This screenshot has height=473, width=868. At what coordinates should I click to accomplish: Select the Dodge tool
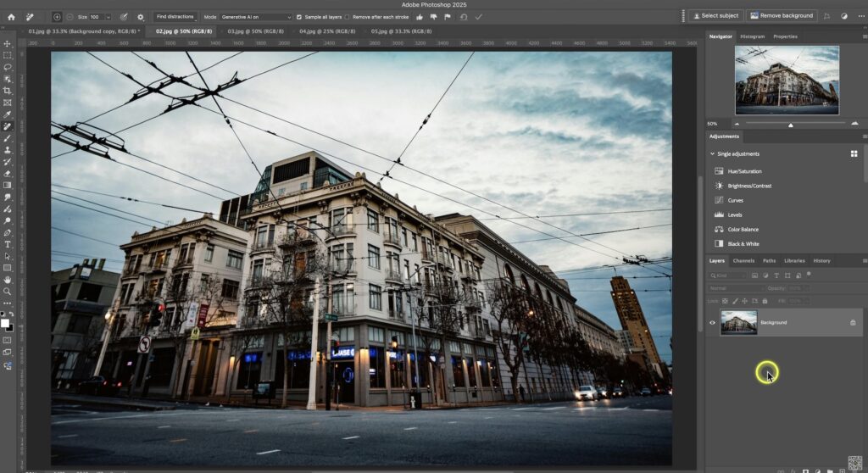(x=7, y=221)
